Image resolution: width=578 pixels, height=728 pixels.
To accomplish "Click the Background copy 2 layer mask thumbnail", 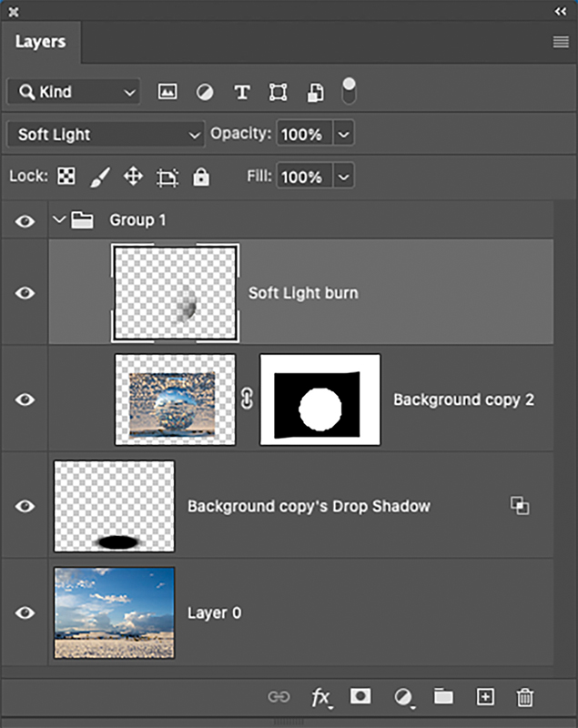I will [x=319, y=399].
